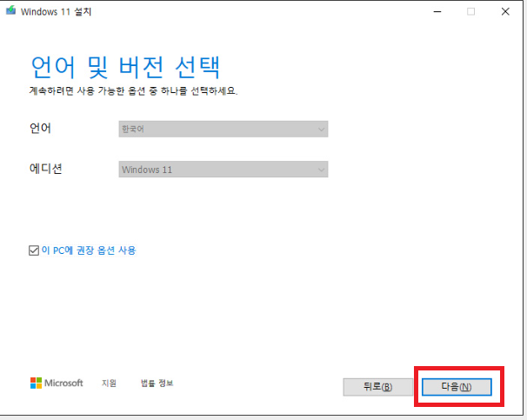Open the 에디션 (edition) dropdown

point(223,170)
